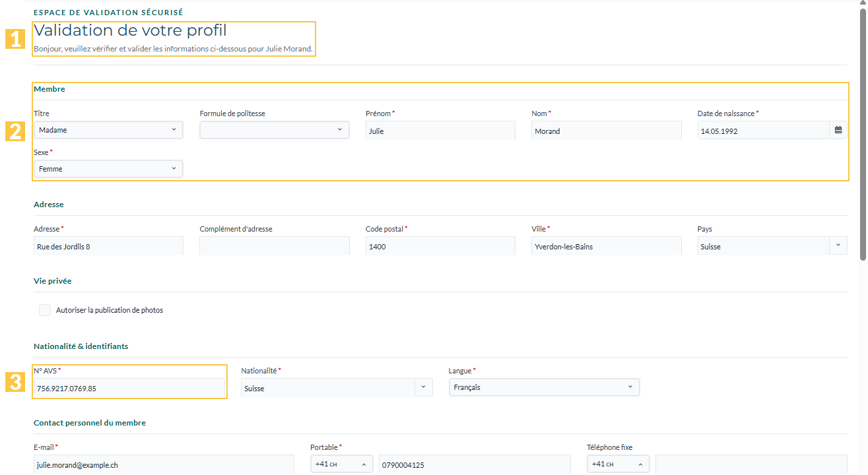Focus the Nom field containing Morand
Screen dimensions: 868x475
pos(607,131)
